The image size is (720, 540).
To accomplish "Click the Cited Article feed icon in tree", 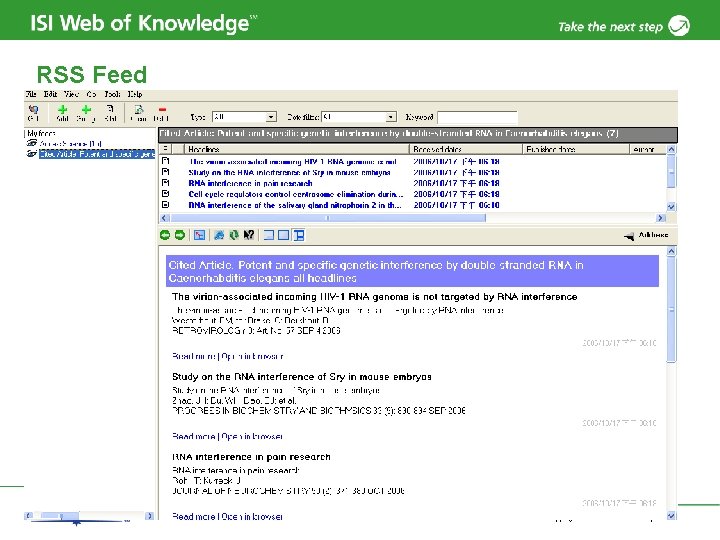I will tap(32, 154).
